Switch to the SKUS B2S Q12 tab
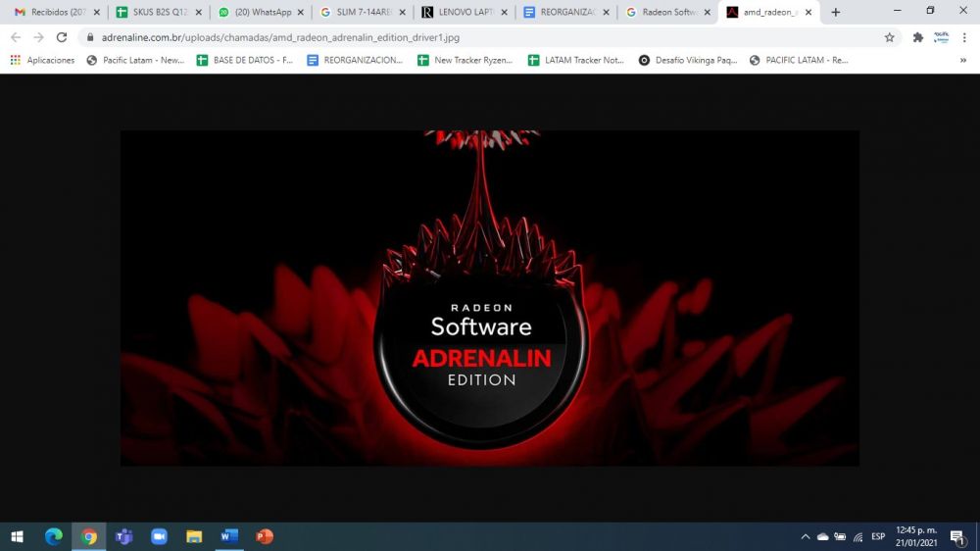The height and width of the screenshot is (551, 980). pos(152,12)
